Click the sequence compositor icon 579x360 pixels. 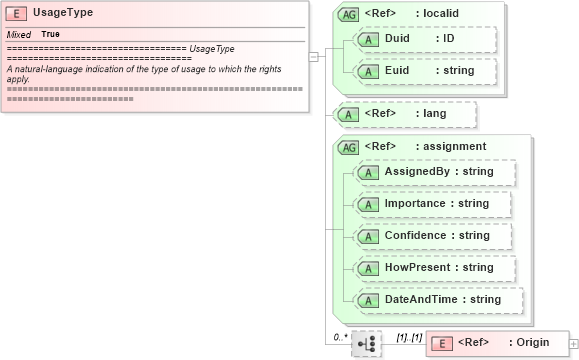[x=366, y=344]
